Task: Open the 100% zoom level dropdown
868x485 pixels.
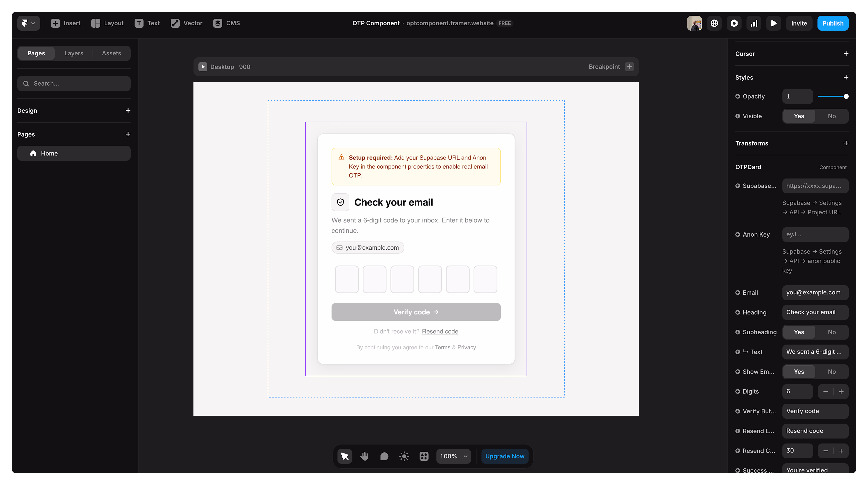Action: tap(454, 456)
